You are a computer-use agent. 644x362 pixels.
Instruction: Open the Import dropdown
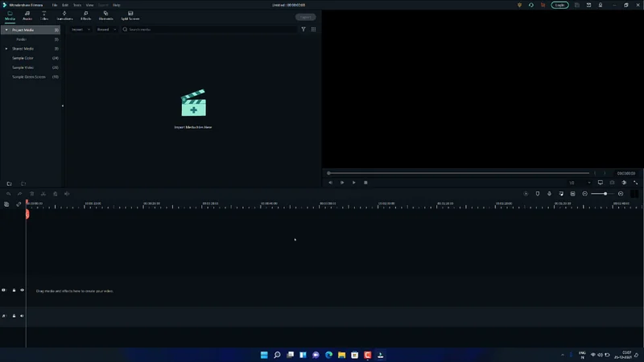click(79, 29)
